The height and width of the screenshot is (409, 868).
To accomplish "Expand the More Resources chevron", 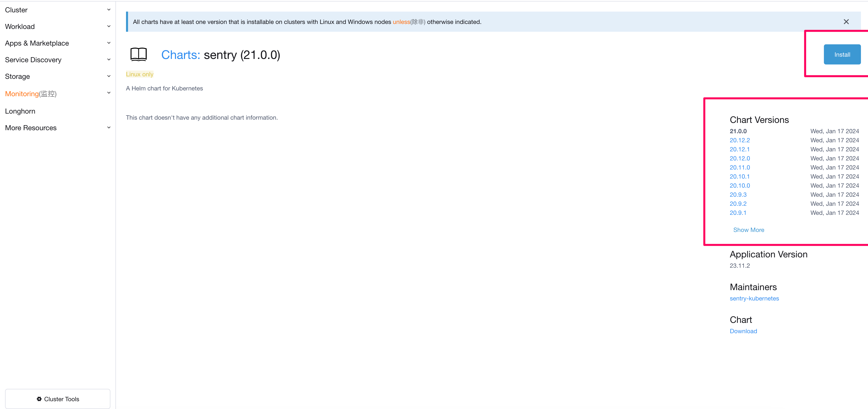I will coord(109,128).
